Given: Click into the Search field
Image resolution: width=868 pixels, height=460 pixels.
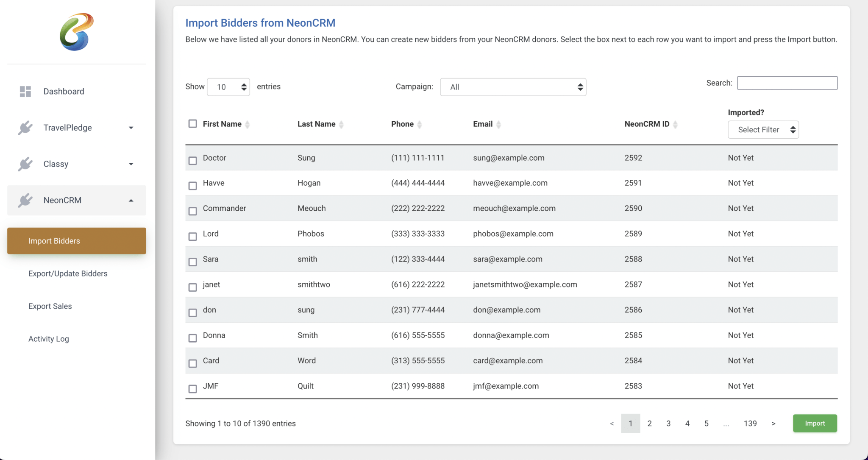Looking at the screenshot, I should [787, 83].
